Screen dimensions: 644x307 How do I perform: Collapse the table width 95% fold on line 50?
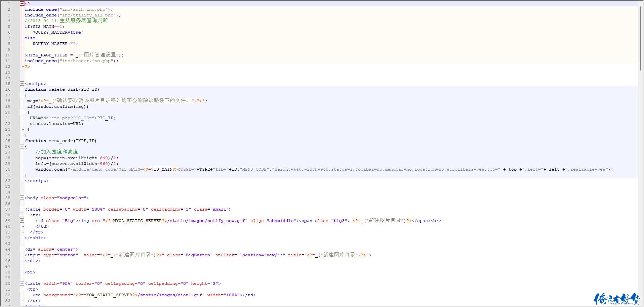coord(22,283)
